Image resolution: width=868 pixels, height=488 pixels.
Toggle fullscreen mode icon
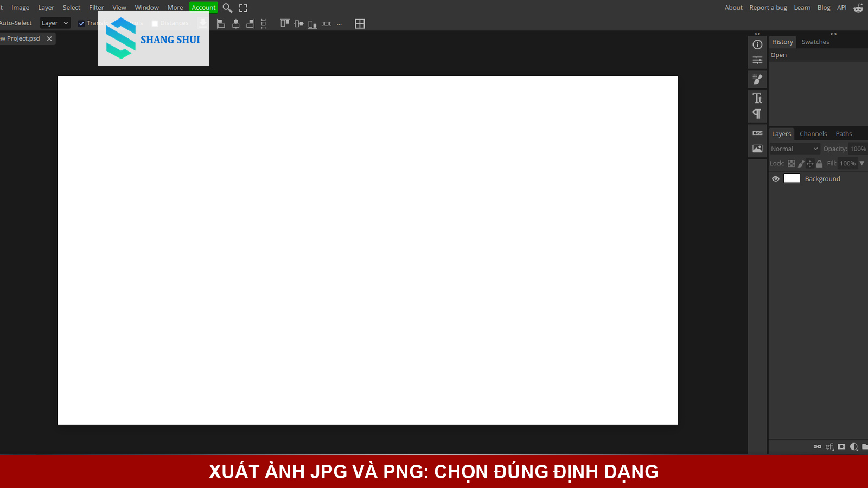[243, 8]
